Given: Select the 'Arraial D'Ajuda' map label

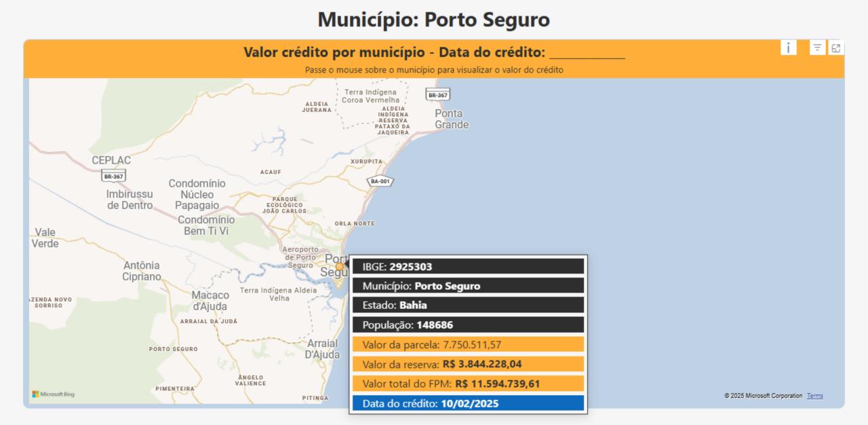Looking at the screenshot, I should 322,349.
